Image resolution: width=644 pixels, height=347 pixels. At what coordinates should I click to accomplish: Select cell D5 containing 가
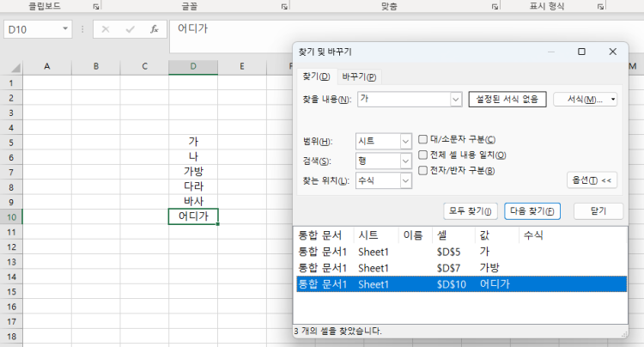(193, 142)
